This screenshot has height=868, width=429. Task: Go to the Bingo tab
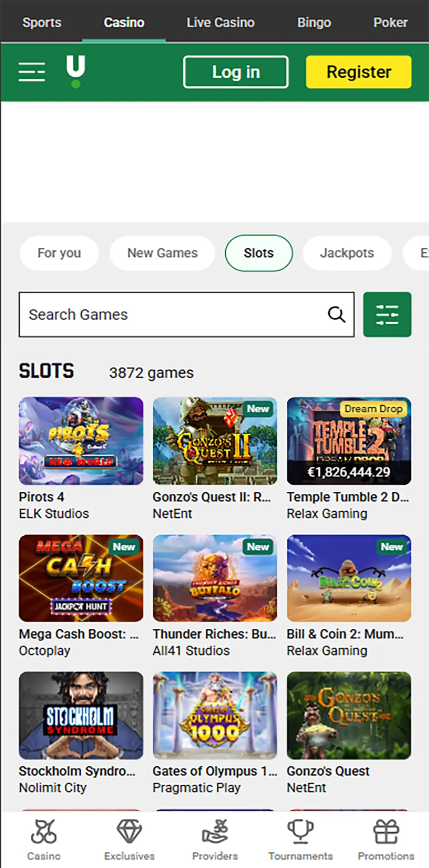[314, 22]
